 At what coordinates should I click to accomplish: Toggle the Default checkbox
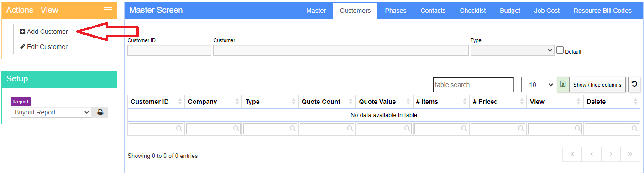[560, 50]
